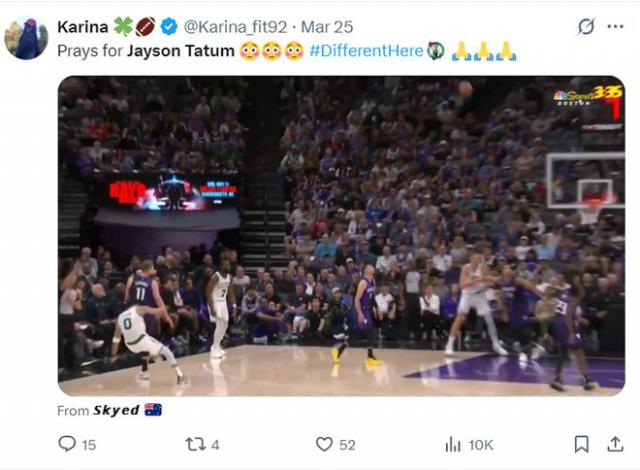The width and height of the screenshot is (640, 470).
Task: Click the 10K views count
Action: pos(480,444)
